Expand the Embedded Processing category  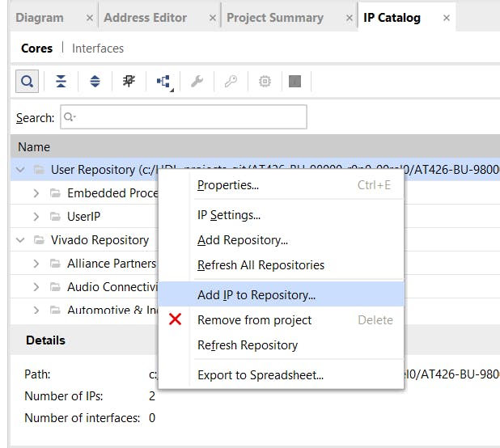(x=36, y=193)
